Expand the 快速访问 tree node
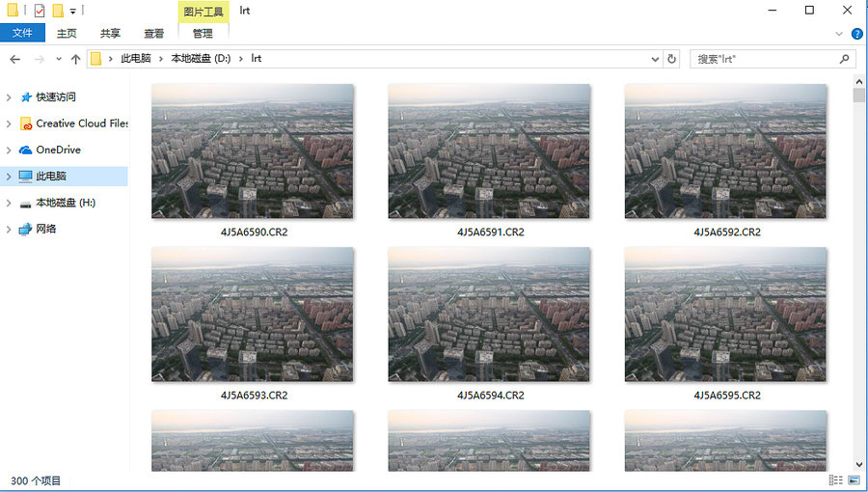The height and width of the screenshot is (492, 868). tap(9, 97)
